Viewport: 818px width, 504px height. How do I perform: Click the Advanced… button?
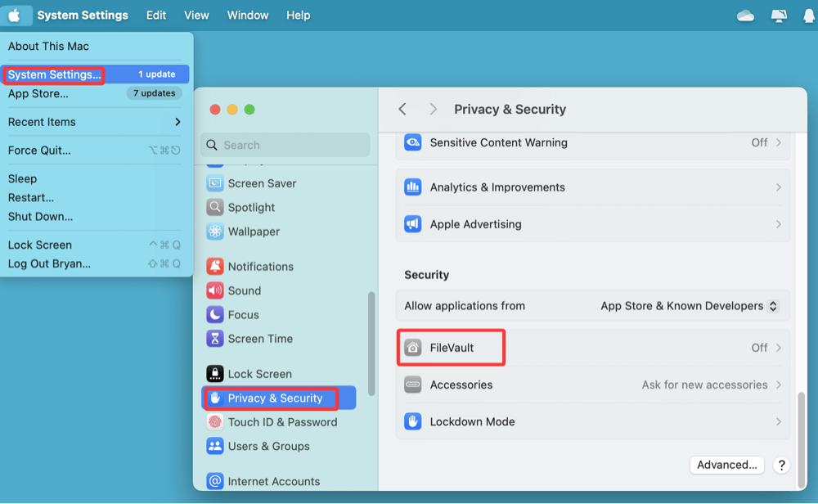coord(726,465)
